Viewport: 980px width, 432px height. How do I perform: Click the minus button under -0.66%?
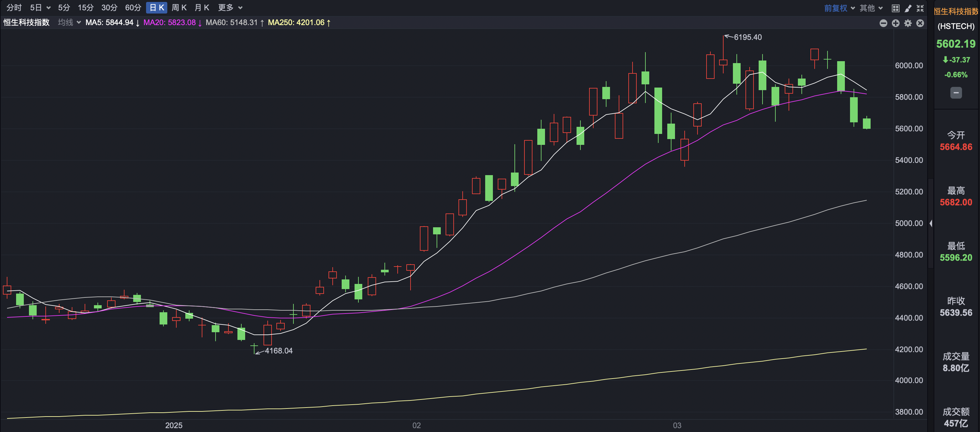tap(956, 92)
